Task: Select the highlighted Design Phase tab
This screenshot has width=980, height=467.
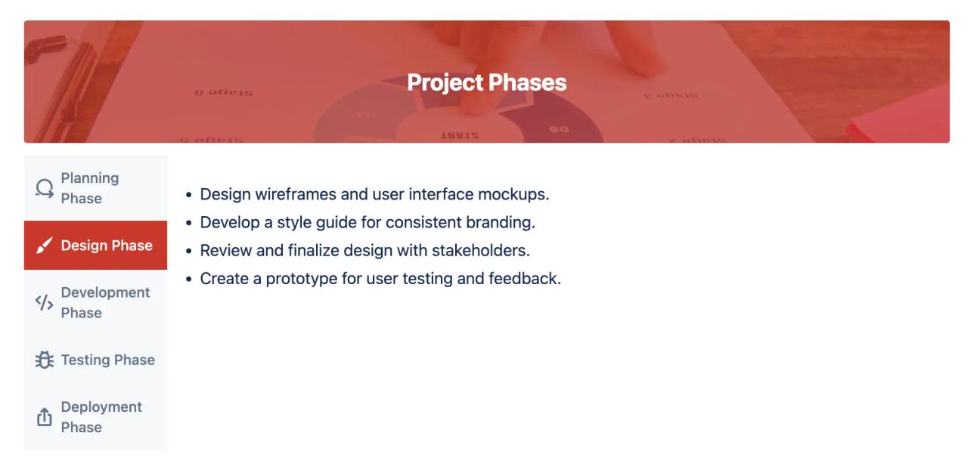Action: pos(95,244)
